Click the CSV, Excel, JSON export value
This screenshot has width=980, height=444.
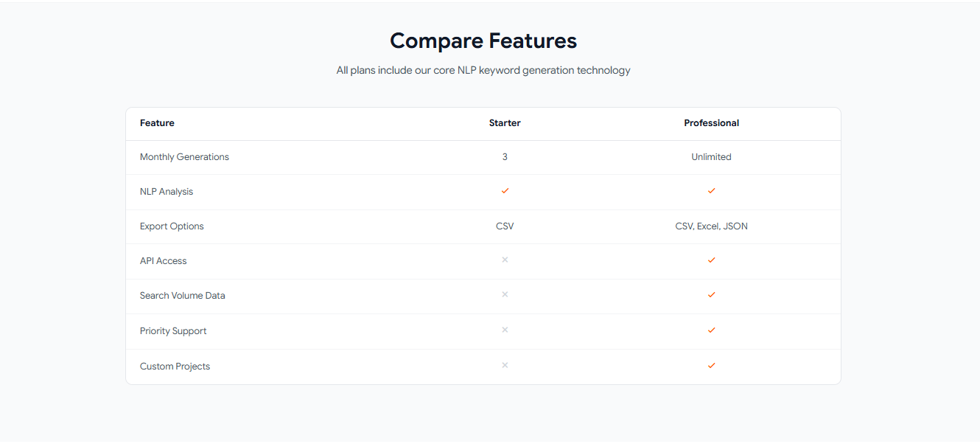coord(711,226)
